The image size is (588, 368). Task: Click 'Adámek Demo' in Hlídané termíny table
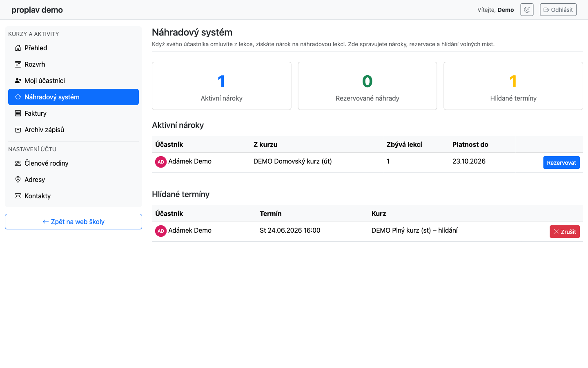190,230
